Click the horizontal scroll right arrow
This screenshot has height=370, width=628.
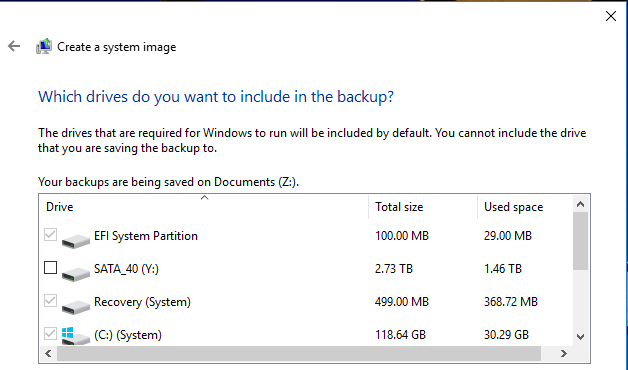(x=564, y=354)
